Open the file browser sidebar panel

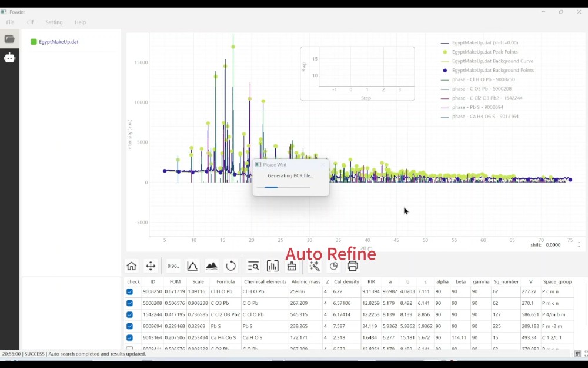click(x=9, y=39)
